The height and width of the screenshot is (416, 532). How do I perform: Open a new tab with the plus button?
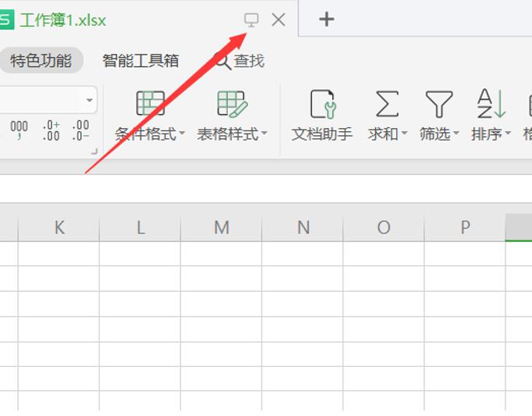[x=327, y=20]
